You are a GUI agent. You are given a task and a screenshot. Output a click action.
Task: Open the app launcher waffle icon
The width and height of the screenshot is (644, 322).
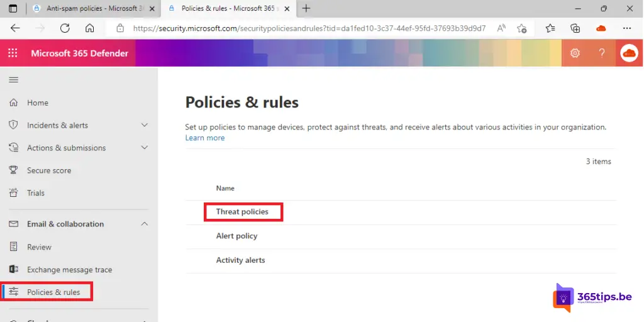click(13, 53)
